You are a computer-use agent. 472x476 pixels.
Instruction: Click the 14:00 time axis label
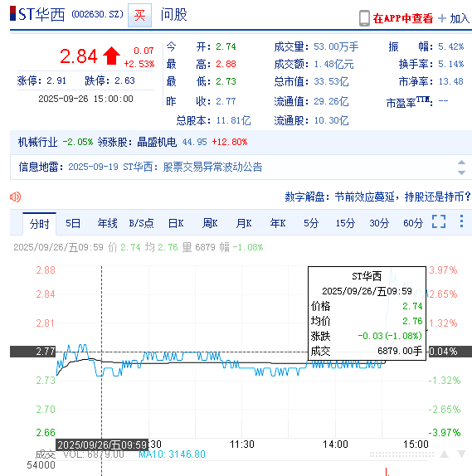[x=335, y=444]
